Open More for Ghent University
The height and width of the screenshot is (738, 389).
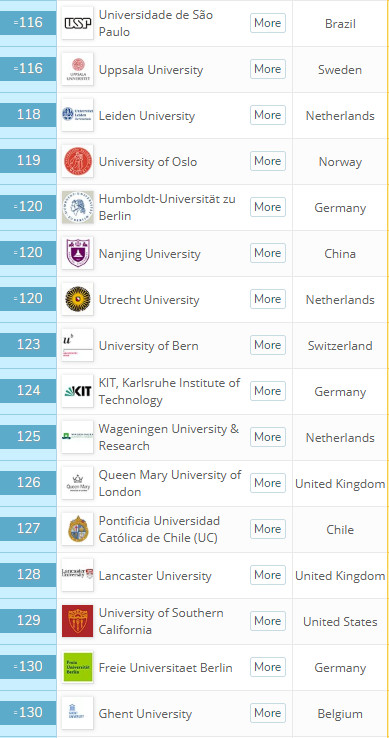[x=268, y=713]
